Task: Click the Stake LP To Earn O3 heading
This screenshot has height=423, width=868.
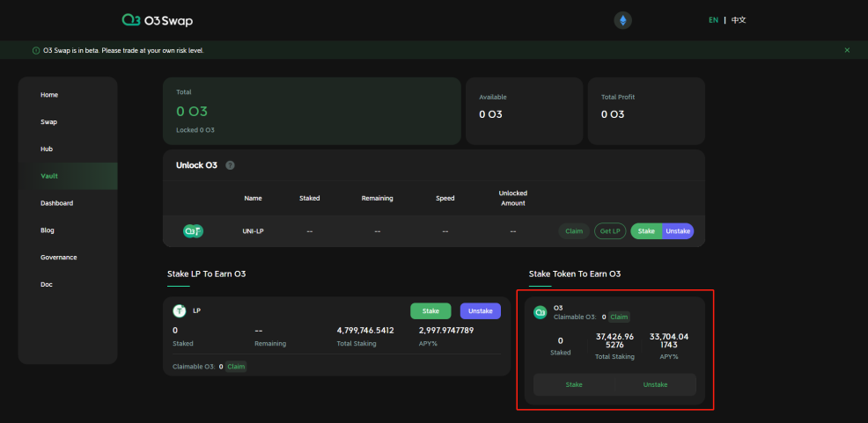Action: tap(207, 273)
